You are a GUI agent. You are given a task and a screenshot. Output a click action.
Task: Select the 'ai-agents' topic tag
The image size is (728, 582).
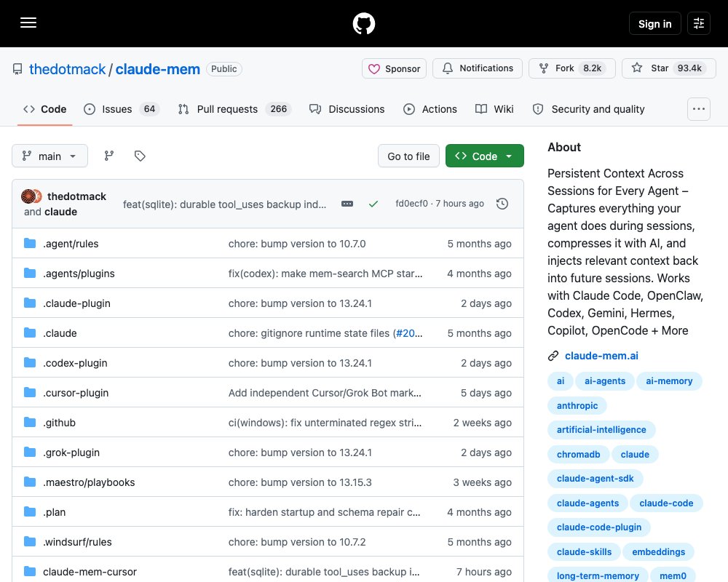pos(605,381)
